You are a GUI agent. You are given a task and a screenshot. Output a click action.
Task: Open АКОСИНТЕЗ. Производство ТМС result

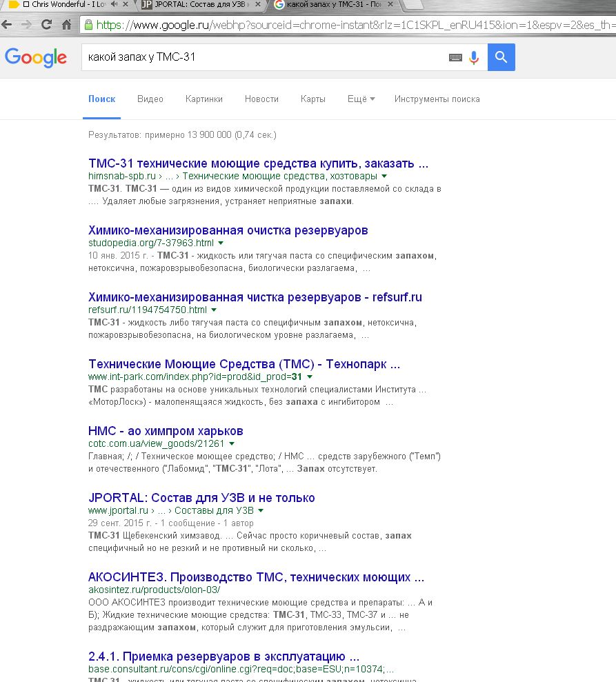[256, 578]
